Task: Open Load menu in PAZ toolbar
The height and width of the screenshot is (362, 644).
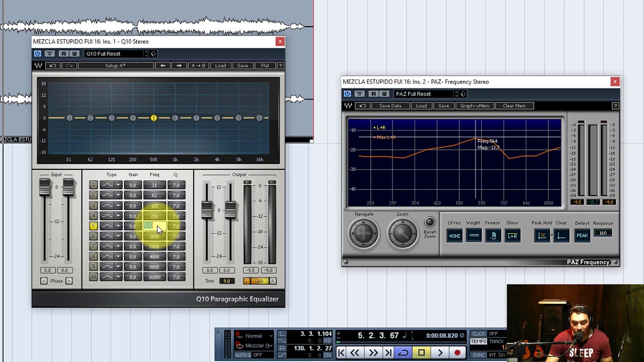Action: pyautogui.click(x=421, y=106)
